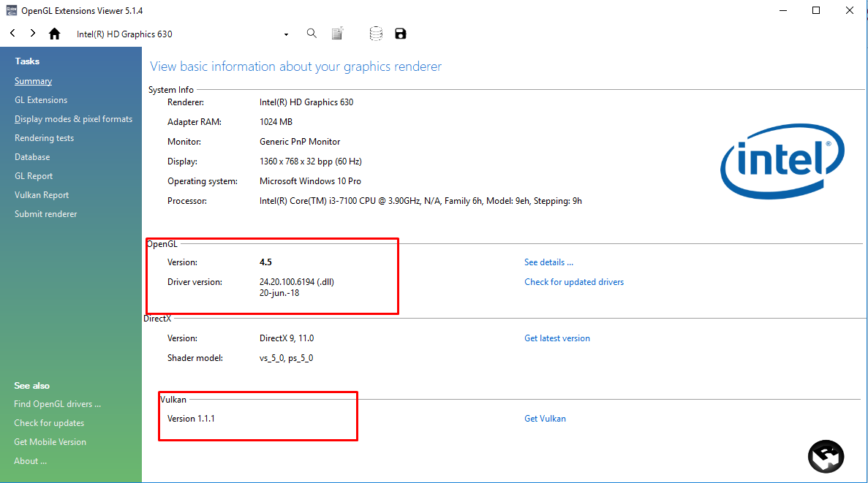Click the save icon in the toolbar
The image size is (868, 483).
click(x=400, y=33)
